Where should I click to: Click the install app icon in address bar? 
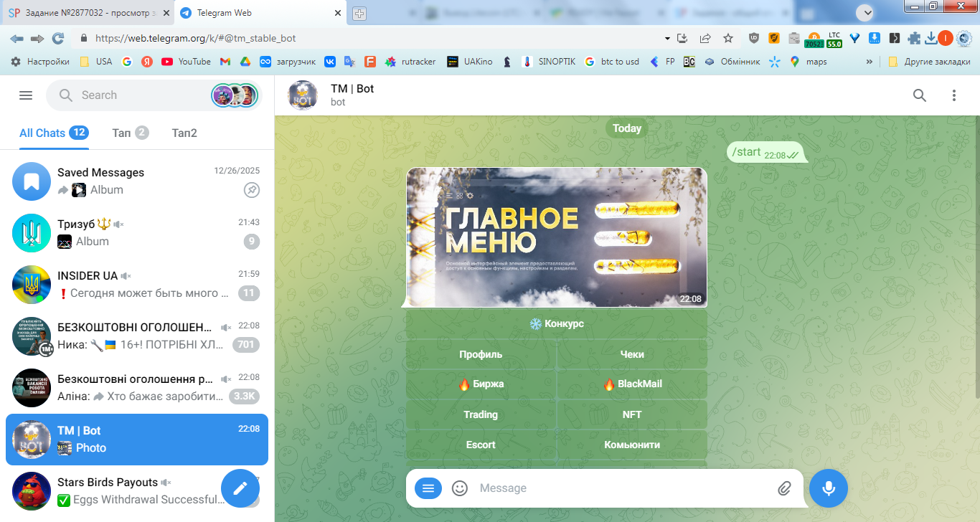pyautogui.click(x=682, y=39)
